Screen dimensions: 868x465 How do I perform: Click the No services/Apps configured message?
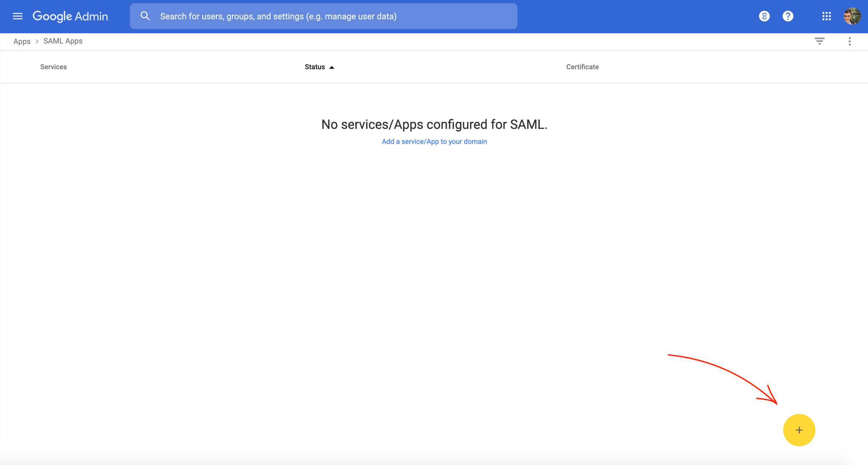[x=434, y=124]
